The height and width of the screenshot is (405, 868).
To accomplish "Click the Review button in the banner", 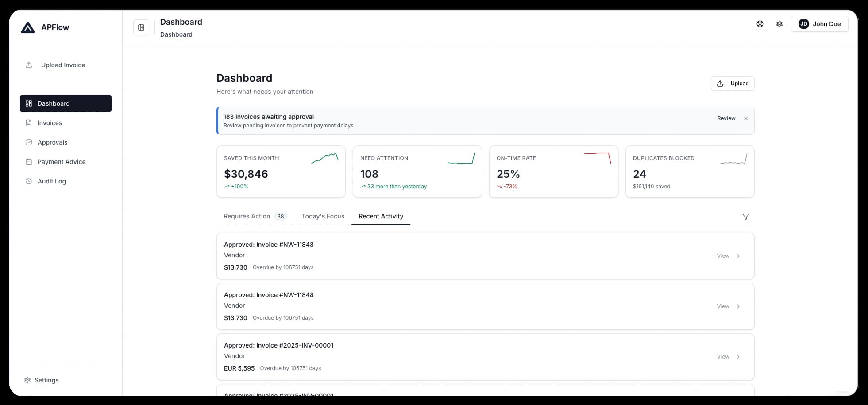I will click(x=726, y=118).
